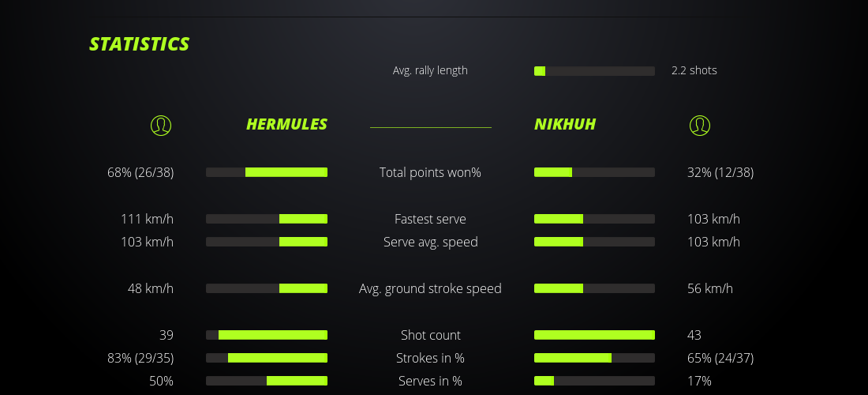Click Nikhuh's Total points won bar

point(594,172)
